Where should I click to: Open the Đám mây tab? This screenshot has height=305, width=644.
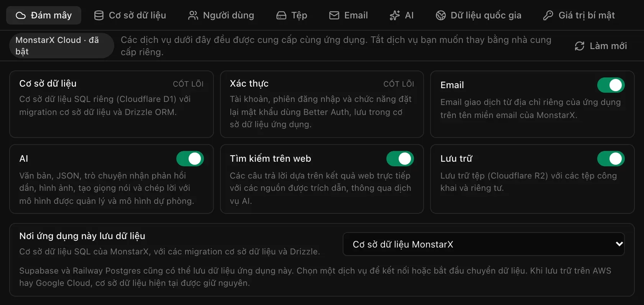(x=44, y=15)
